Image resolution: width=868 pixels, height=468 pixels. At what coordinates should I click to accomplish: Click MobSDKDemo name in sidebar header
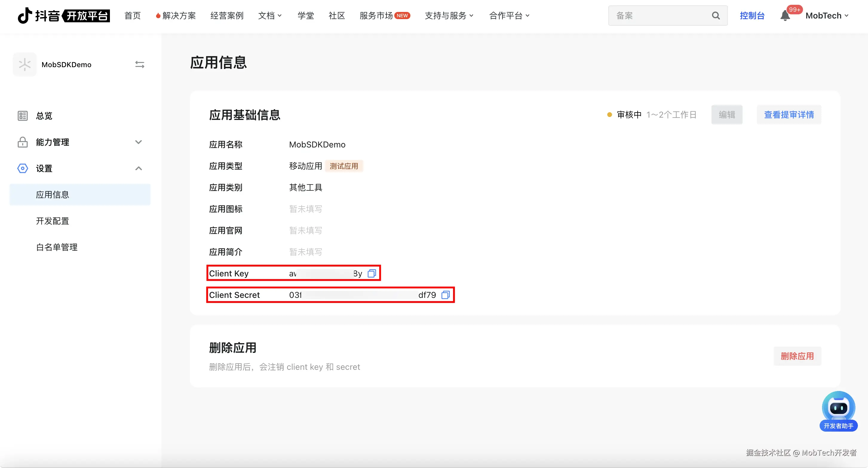coord(66,65)
